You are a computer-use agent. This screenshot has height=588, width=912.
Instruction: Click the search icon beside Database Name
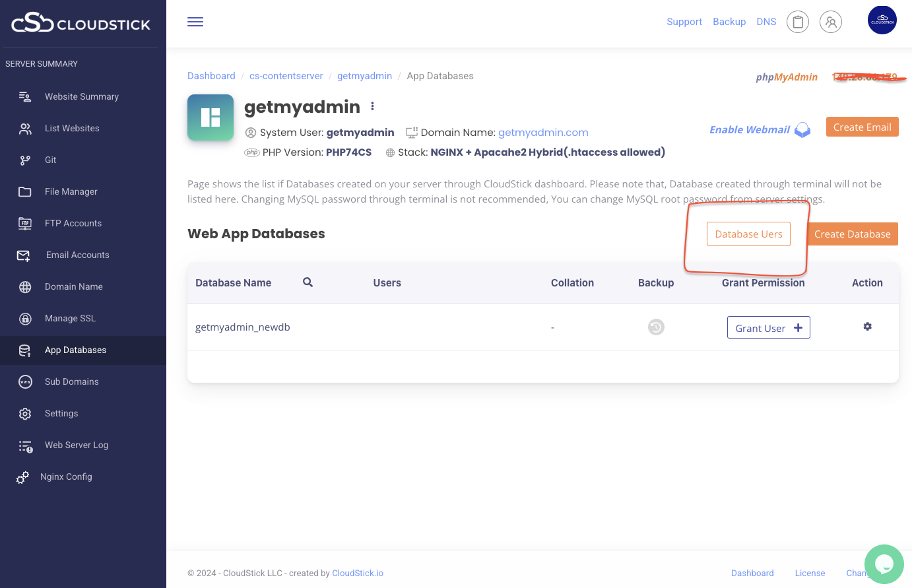(308, 282)
